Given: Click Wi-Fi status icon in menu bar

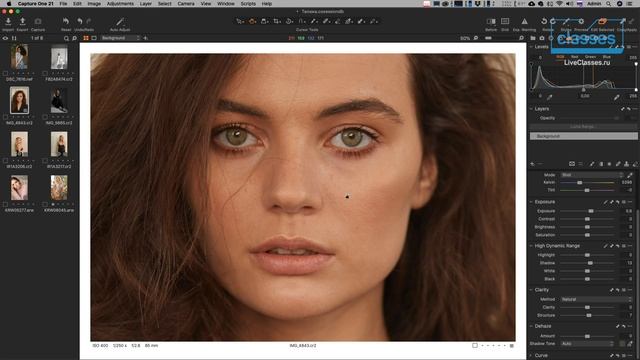Looking at the screenshot, I should (x=559, y=4).
